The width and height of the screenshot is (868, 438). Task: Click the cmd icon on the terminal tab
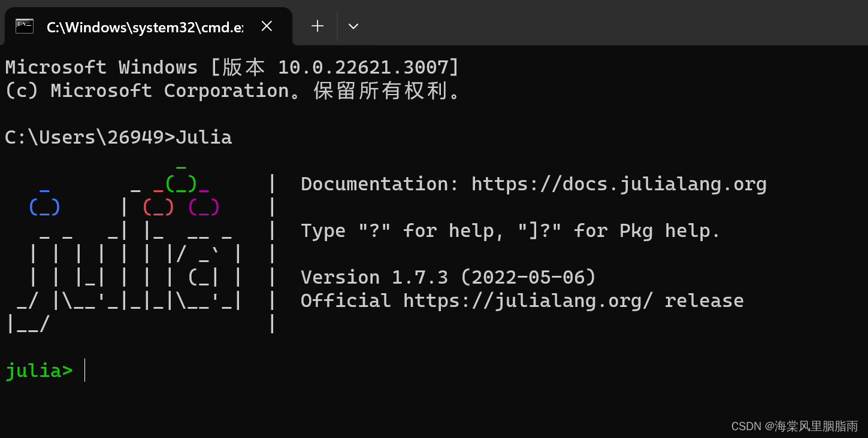24,26
